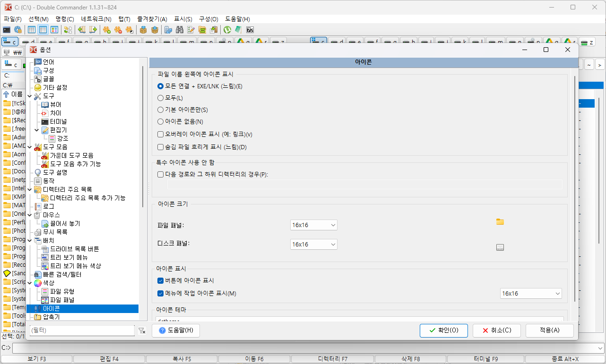The image size is (606, 364).
Task: Click the uTorrent toolbar icon
Action: [227, 30]
